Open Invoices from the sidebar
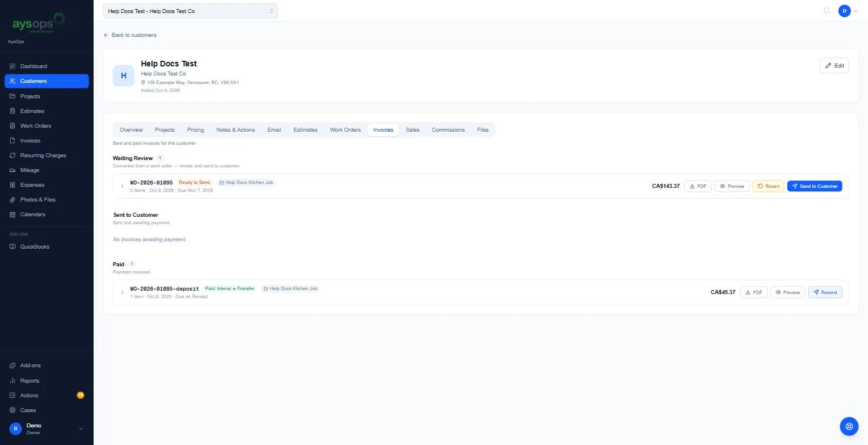868x445 pixels. [x=47, y=141]
